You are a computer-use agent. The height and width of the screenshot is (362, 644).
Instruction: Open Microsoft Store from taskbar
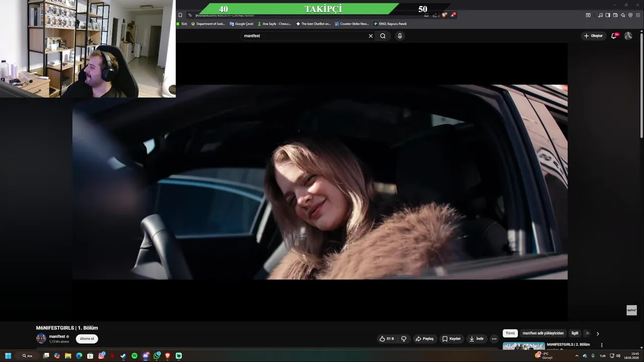pos(90,356)
